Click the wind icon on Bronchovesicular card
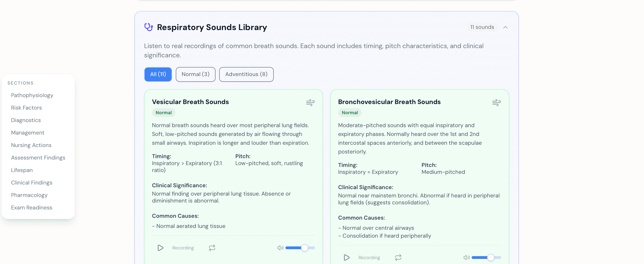644x264 pixels. coord(496,102)
